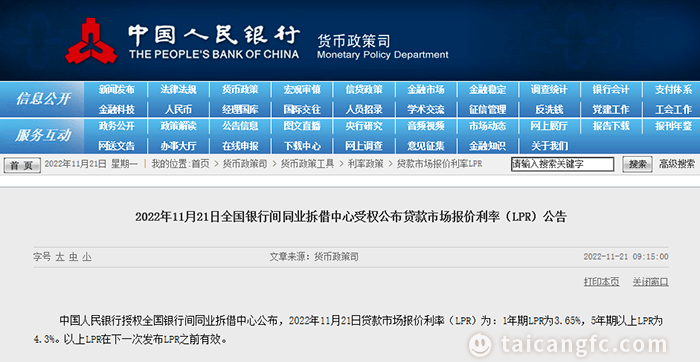The width and height of the screenshot is (700, 362).
Task: Open 下载中心 download center
Action: (302, 146)
